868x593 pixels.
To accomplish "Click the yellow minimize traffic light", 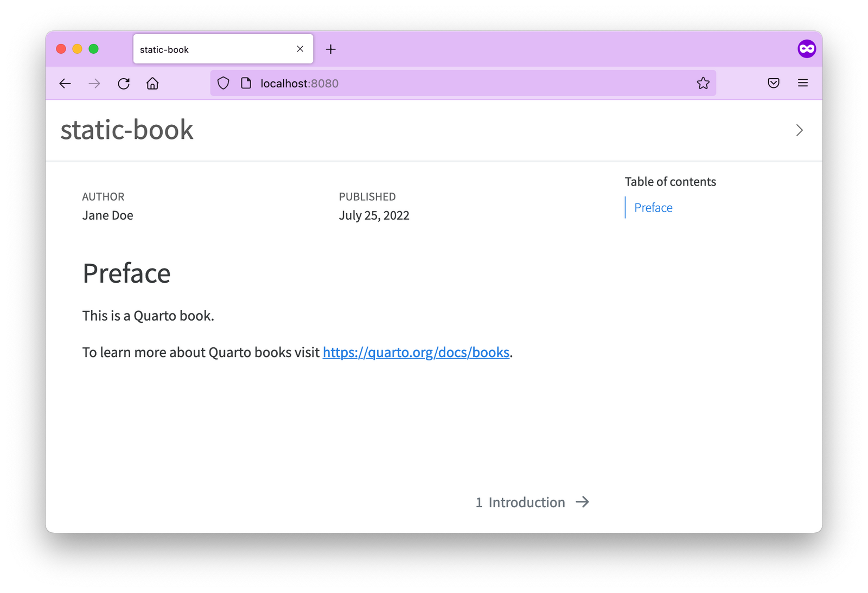I will tap(77, 49).
